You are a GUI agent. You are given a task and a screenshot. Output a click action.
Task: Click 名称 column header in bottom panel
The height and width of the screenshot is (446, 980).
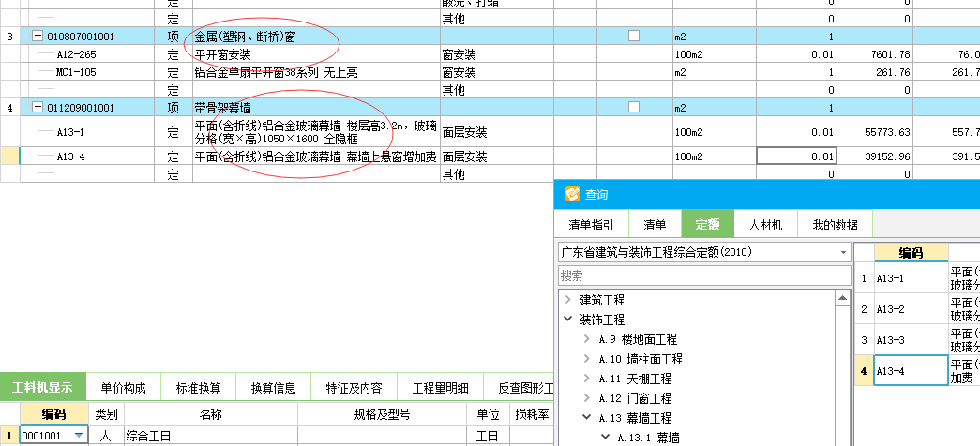tap(211, 414)
